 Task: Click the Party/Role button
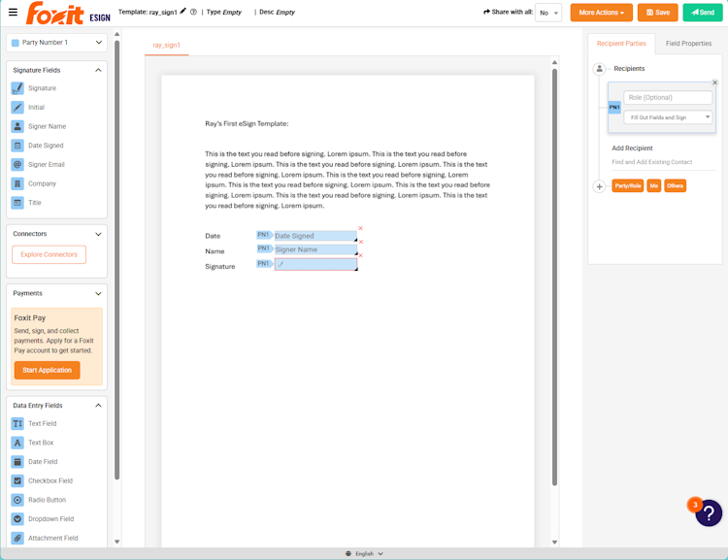(628, 185)
